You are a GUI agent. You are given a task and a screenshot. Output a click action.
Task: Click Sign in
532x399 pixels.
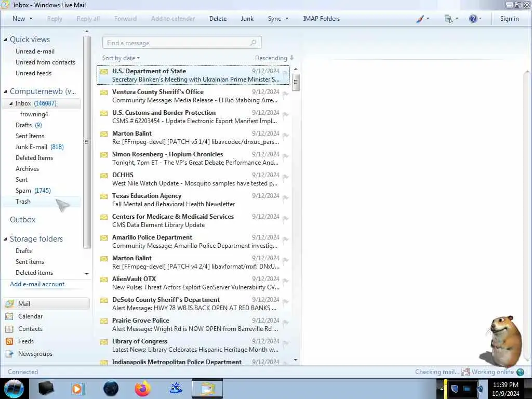click(509, 19)
